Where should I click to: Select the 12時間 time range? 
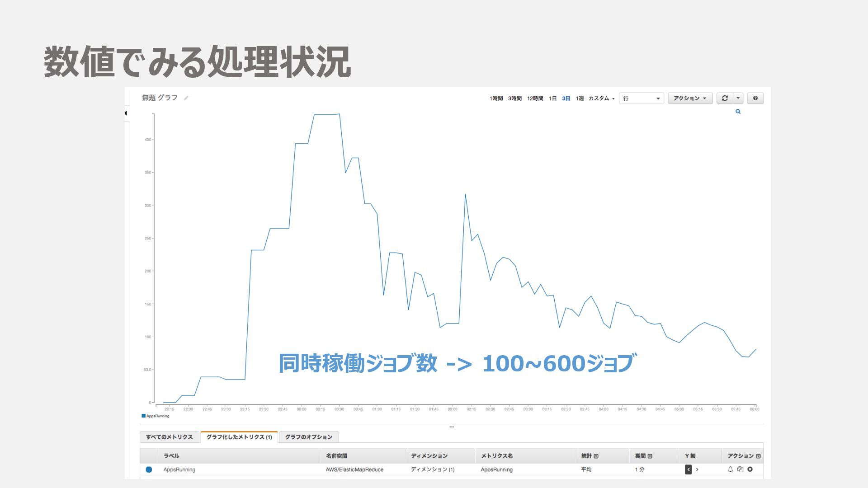[x=535, y=98]
